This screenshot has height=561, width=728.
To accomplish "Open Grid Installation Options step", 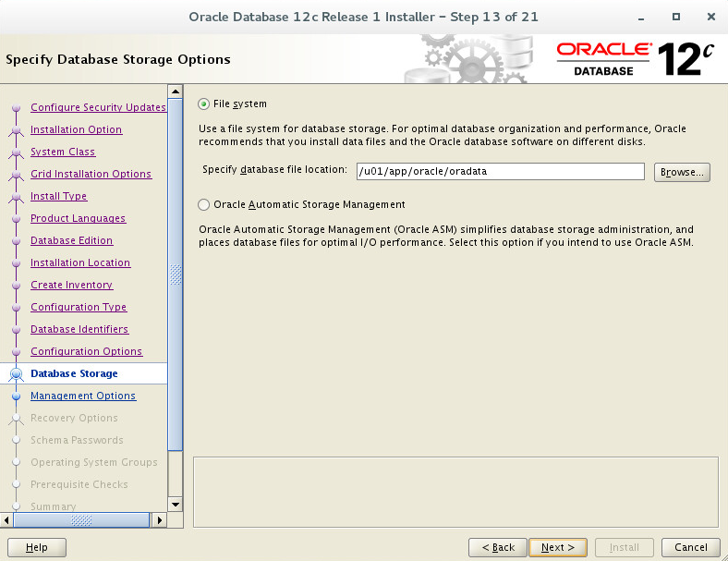I will coord(91,174).
